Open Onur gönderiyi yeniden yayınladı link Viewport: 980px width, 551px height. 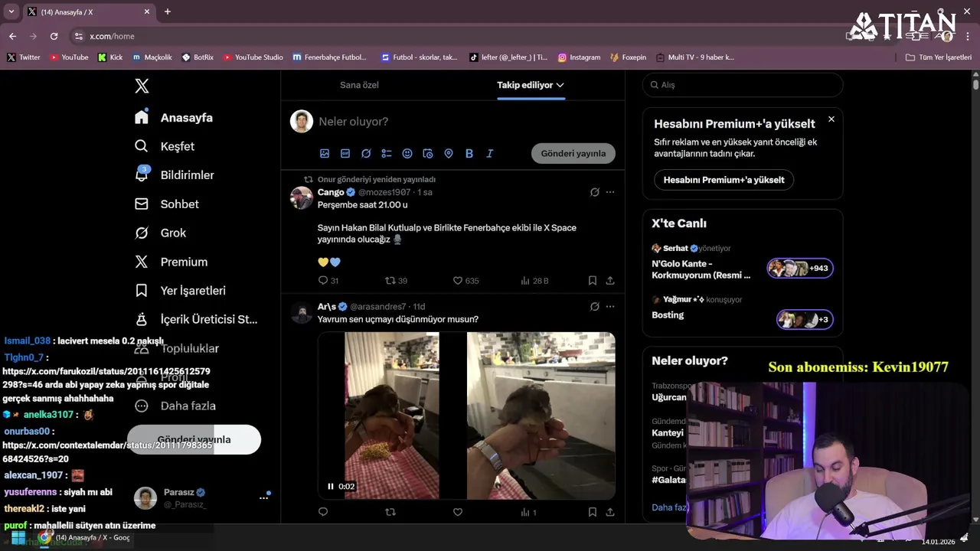click(377, 179)
